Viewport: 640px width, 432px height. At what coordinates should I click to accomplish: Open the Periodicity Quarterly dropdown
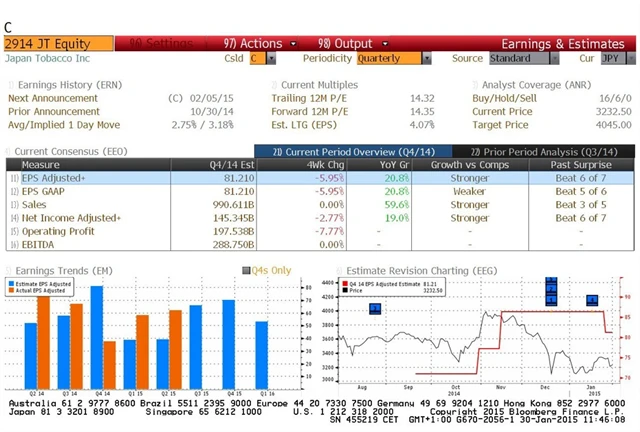(392, 59)
